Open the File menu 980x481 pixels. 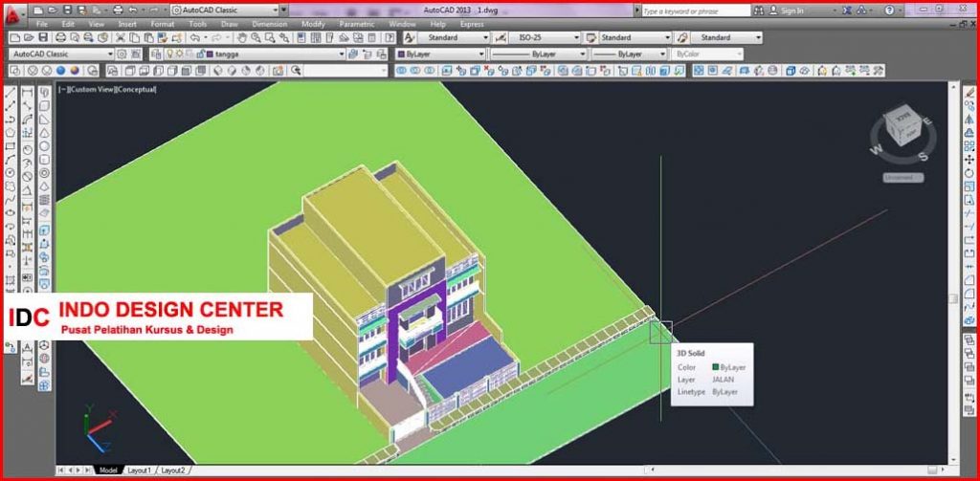pos(42,24)
